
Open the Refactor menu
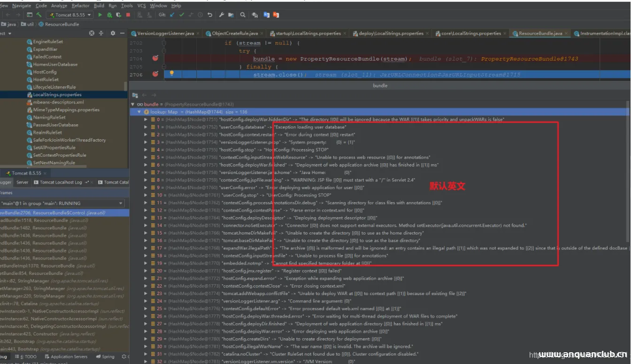point(80,6)
